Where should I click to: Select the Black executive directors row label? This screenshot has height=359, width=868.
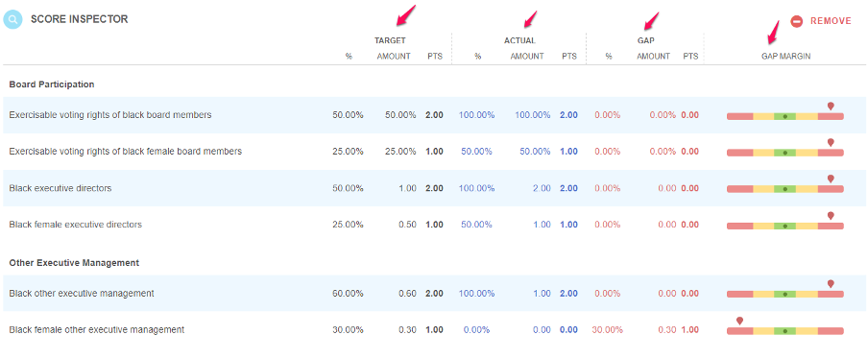click(60, 188)
